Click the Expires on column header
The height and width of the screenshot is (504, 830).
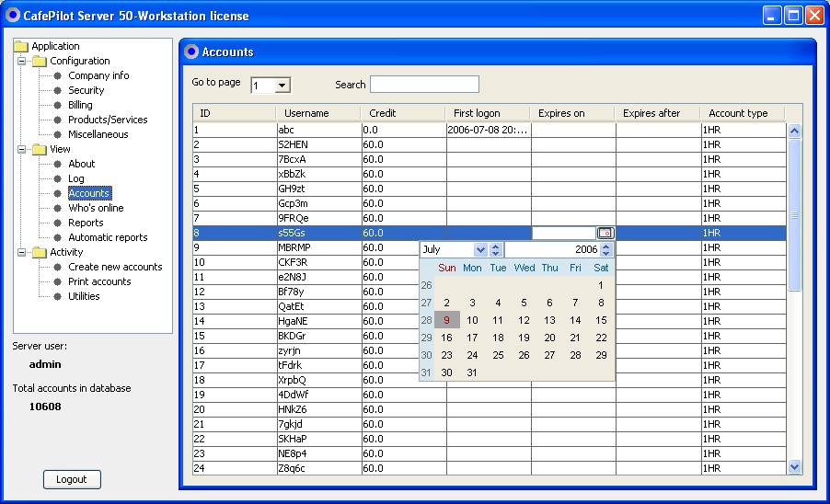(x=572, y=113)
